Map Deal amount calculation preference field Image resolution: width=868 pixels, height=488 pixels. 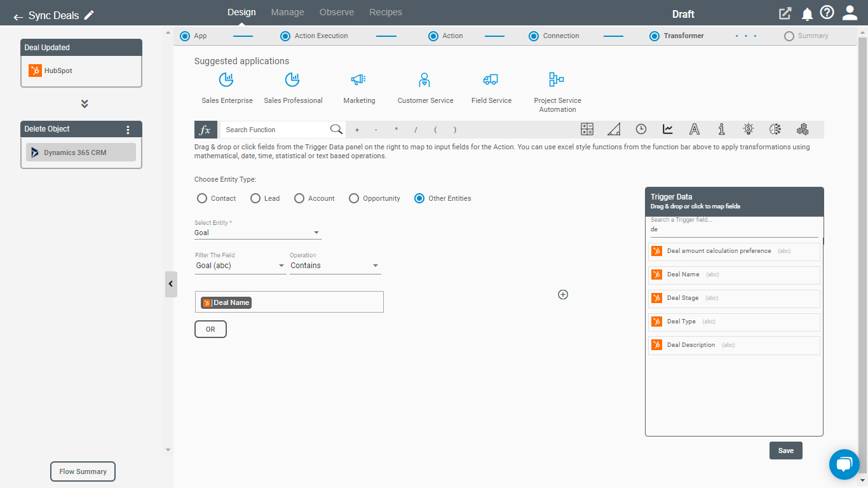pos(734,252)
